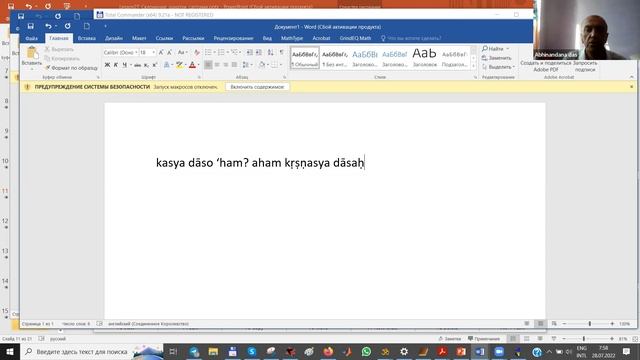
Task: Justify the paragraph text
Action: click(234, 65)
